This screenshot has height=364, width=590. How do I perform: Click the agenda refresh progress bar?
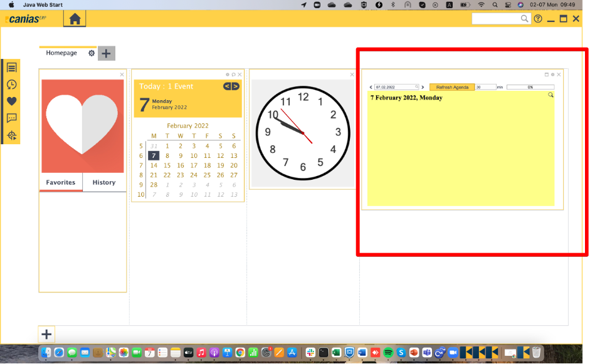530,87
